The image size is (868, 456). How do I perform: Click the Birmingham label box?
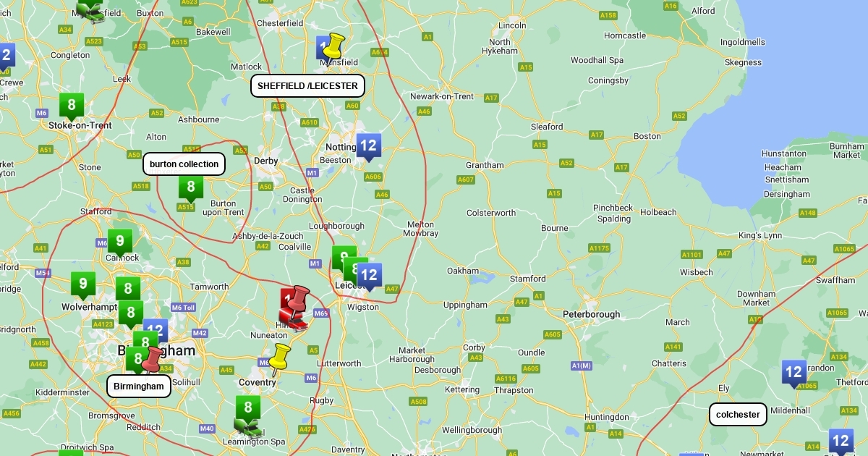[139, 386]
